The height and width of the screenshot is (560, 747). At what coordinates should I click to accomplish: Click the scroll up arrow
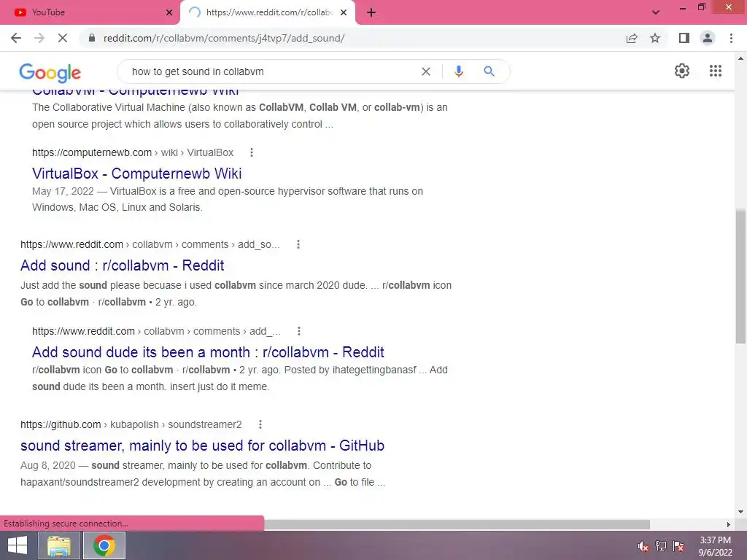(x=740, y=58)
